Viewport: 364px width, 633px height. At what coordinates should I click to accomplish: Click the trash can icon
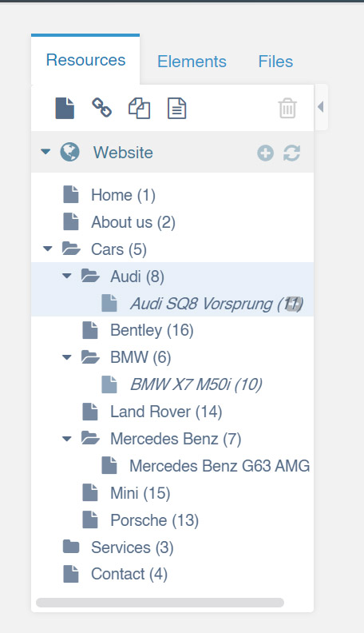(x=287, y=108)
